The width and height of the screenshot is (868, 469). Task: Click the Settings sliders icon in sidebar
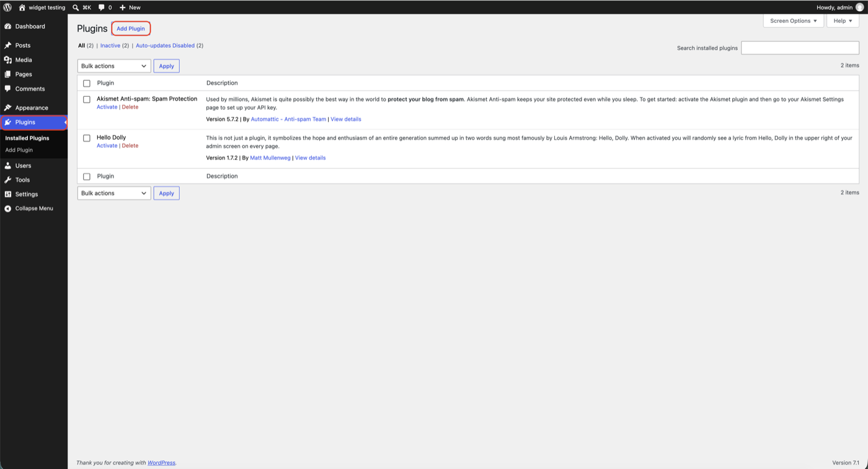[x=8, y=194]
